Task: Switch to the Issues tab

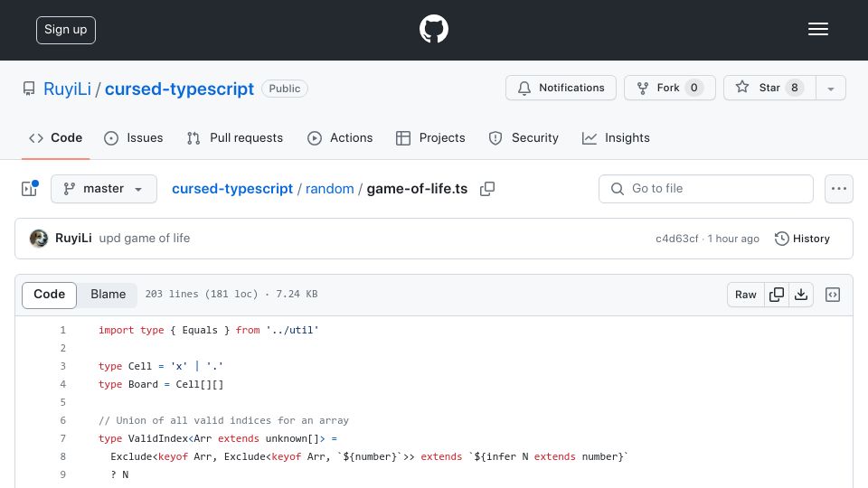Action: [x=134, y=137]
